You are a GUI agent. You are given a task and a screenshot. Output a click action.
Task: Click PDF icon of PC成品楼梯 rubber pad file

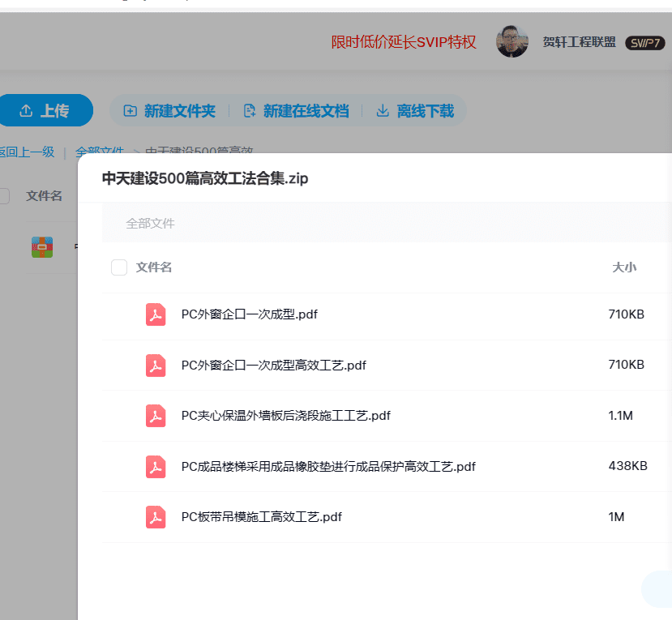click(x=156, y=467)
